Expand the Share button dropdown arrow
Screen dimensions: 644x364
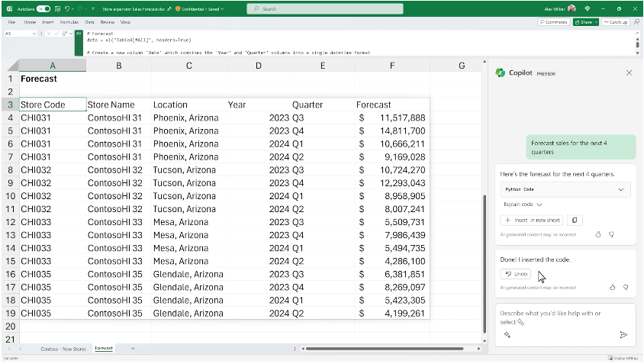click(597, 22)
